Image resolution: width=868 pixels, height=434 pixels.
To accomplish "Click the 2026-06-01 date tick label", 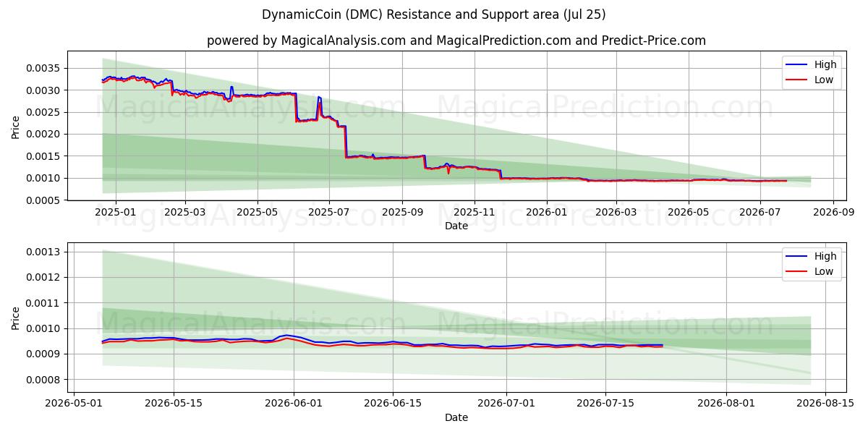I will (294, 404).
